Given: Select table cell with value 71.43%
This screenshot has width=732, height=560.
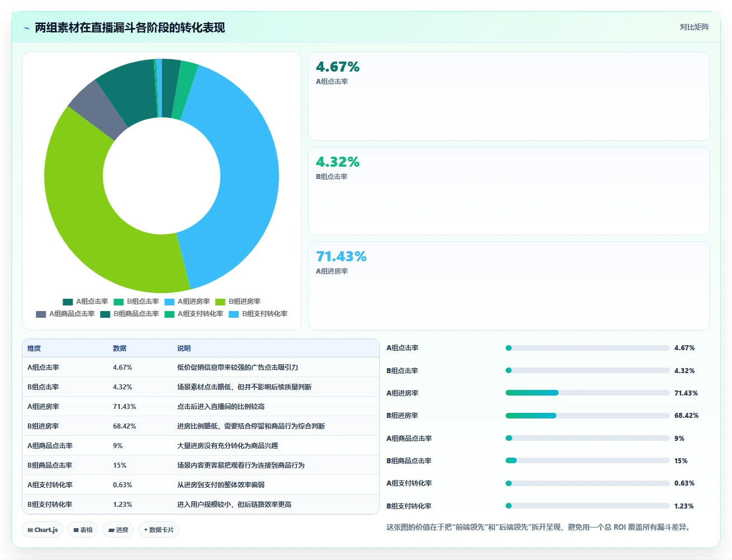Looking at the screenshot, I should pos(124,407).
